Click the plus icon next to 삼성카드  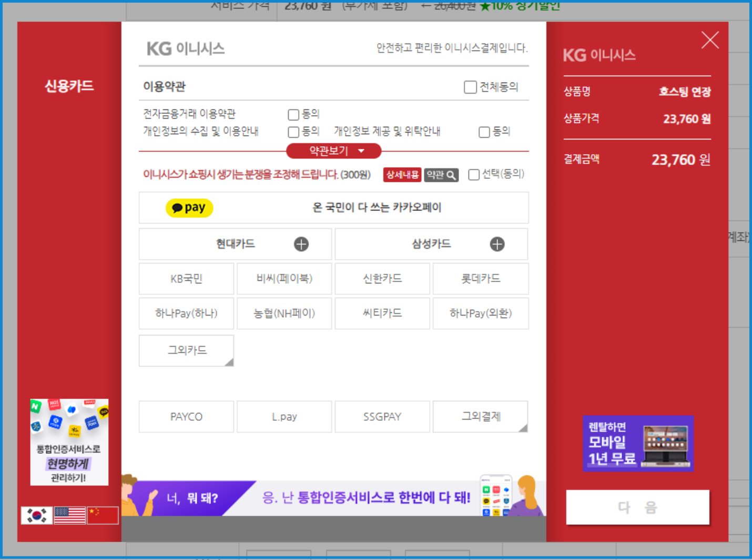pos(497,244)
